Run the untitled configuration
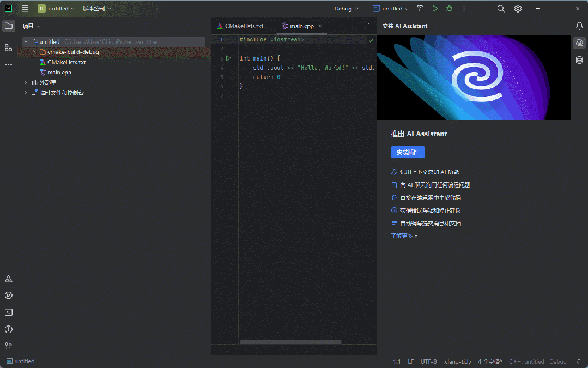Viewport: 588px width, 368px height. [435, 8]
